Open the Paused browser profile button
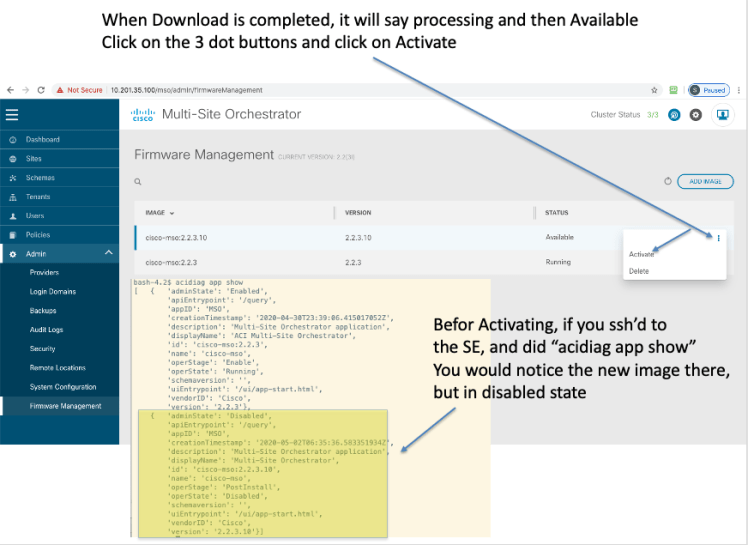Image resolution: width=748 pixels, height=545 pixels. click(x=708, y=90)
